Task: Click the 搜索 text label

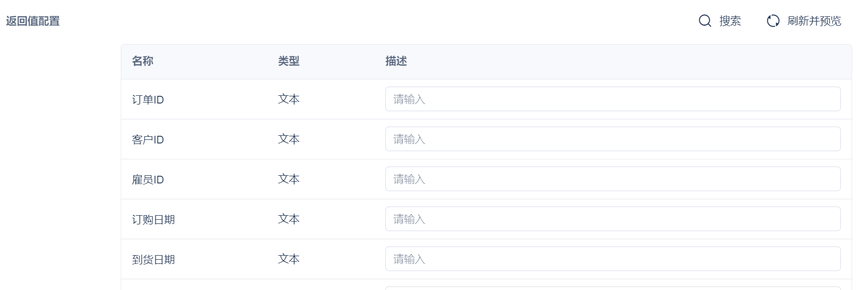Action: 730,21
